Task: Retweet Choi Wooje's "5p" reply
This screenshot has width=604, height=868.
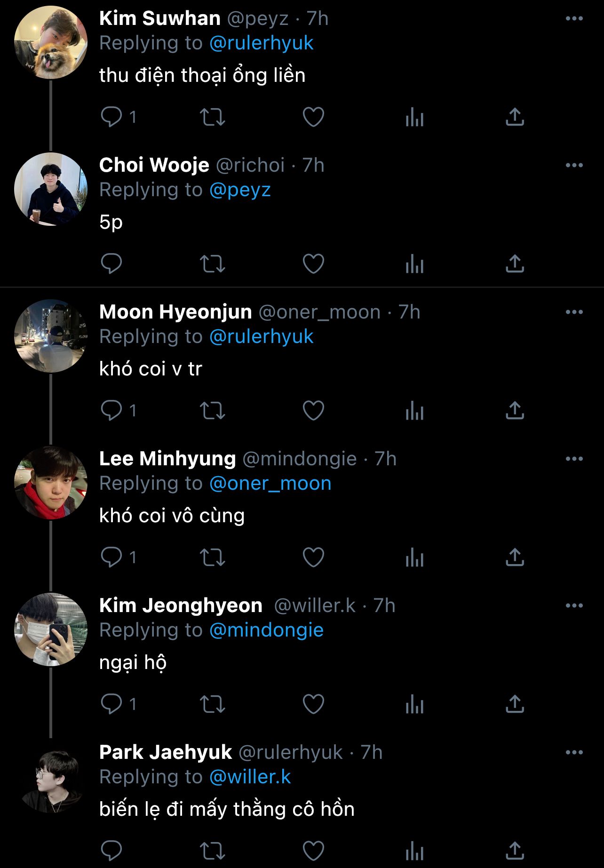Action: coord(213,264)
